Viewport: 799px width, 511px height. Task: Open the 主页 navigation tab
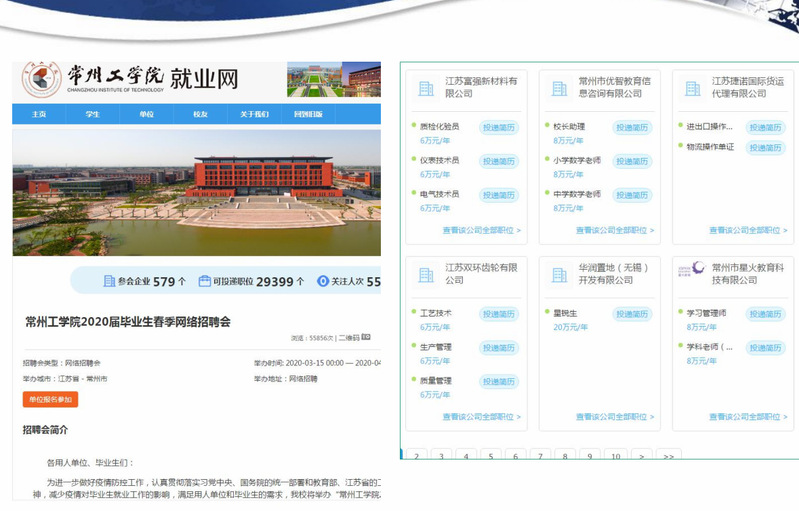point(39,114)
